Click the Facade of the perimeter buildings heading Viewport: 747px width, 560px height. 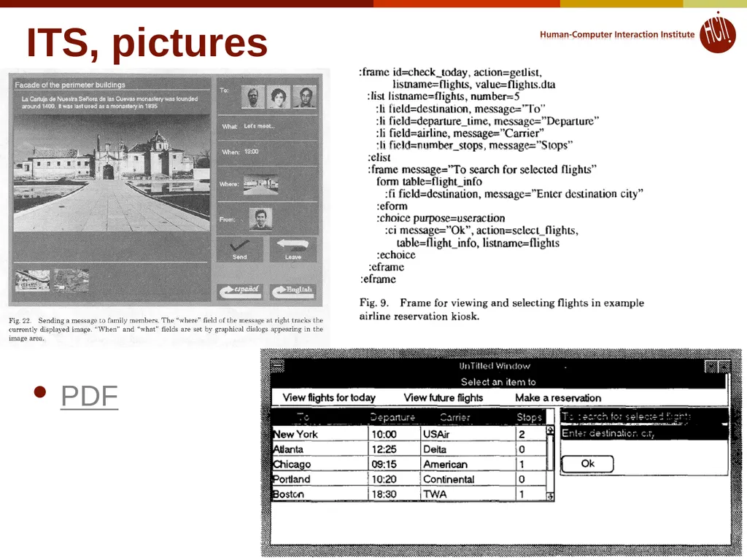70,85
